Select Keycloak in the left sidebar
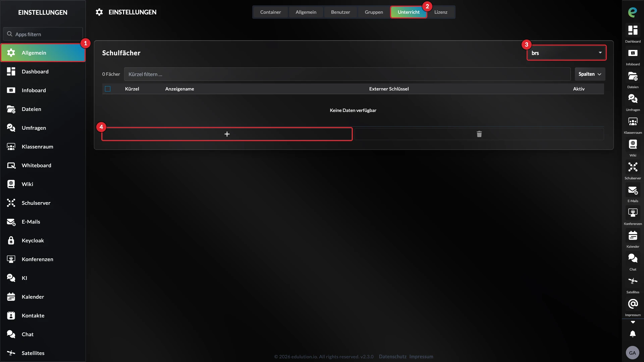The height and width of the screenshot is (362, 644). pyautogui.click(x=43, y=240)
